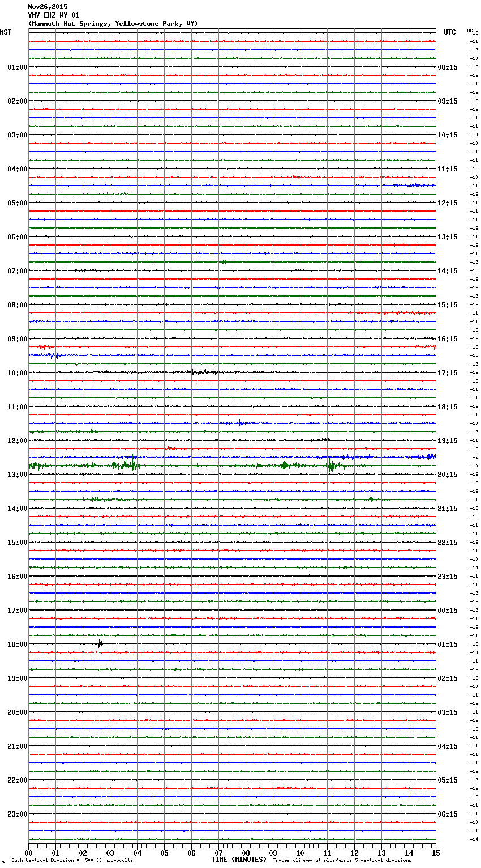Image resolution: width=481 pixels, height=868 pixels.
Task: Click the 06:15 UTC time label
Action: pos(448,814)
